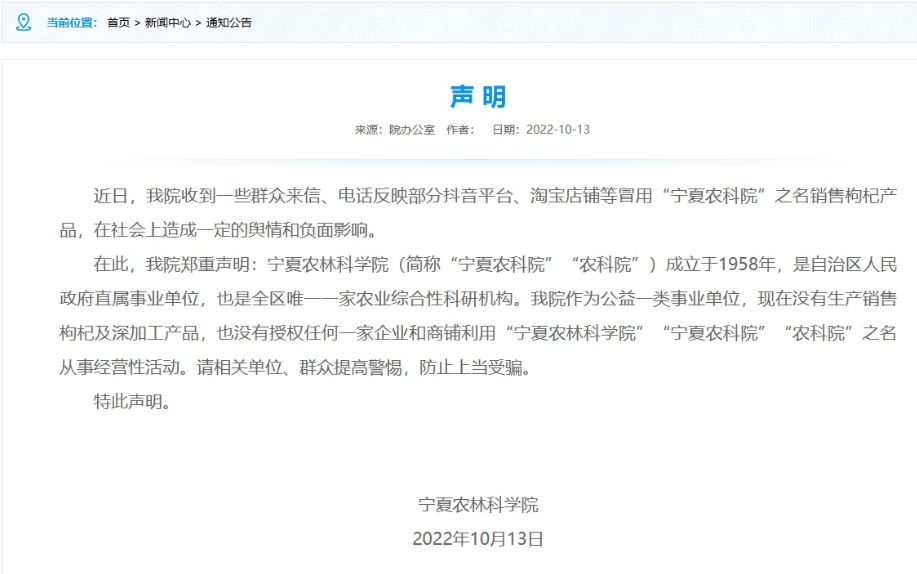Click the signature 宁夏农林科学院 at bottom

point(478,504)
